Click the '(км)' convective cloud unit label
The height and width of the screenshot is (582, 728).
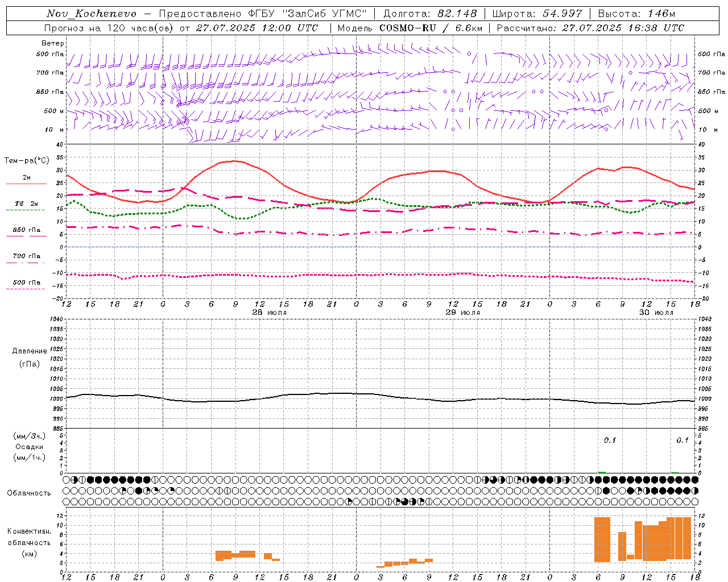coord(30,554)
